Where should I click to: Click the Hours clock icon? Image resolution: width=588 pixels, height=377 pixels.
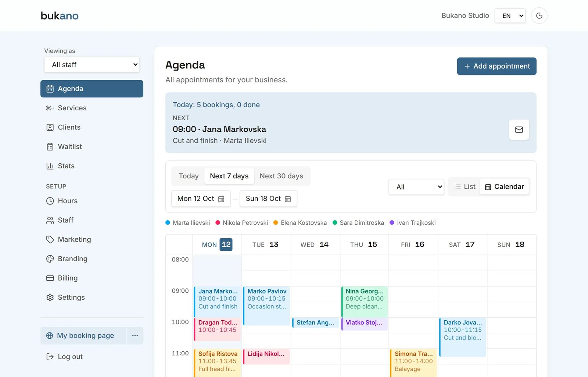tap(50, 201)
